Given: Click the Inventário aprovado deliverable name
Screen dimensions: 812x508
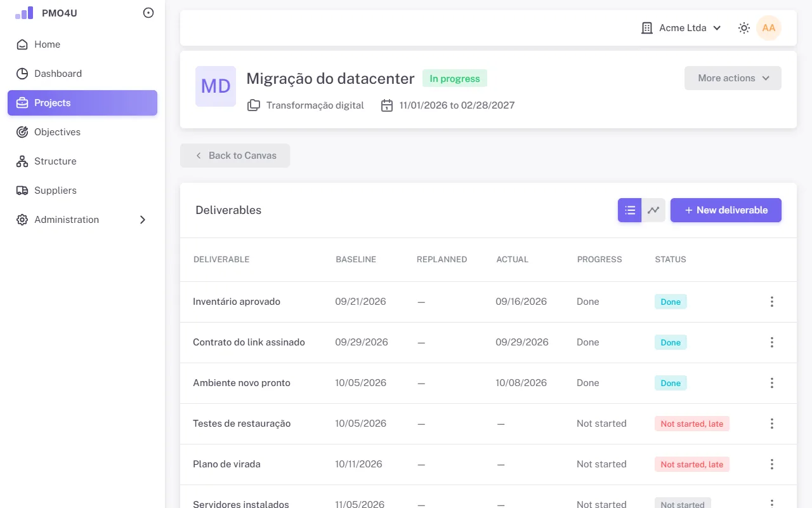Looking at the screenshot, I should (x=237, y=302).
